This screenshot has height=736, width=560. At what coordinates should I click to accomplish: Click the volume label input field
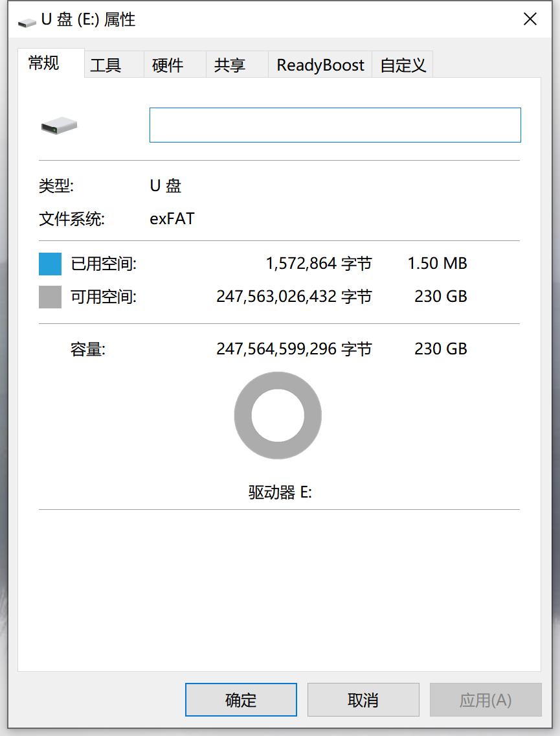click(x=335, y=124)
